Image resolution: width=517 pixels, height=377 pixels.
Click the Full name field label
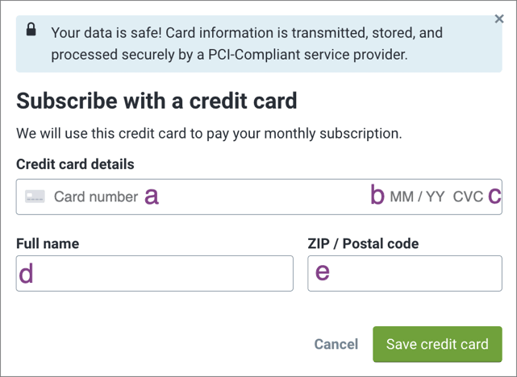[48, 244]
